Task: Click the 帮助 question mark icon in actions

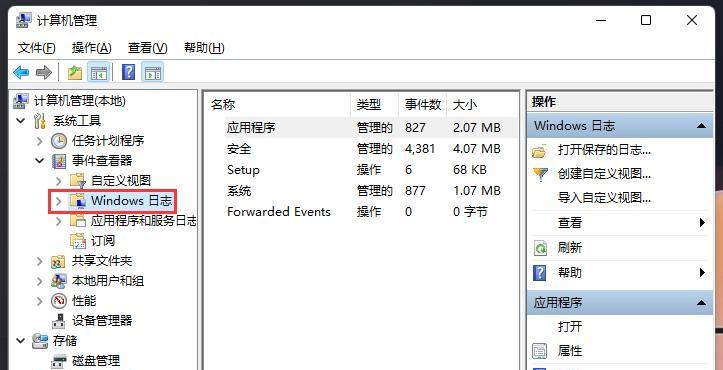Action: [539, 273]
